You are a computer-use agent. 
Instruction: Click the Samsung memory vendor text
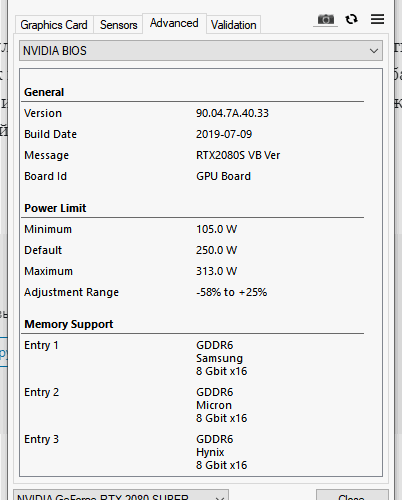tap(219, 358)
